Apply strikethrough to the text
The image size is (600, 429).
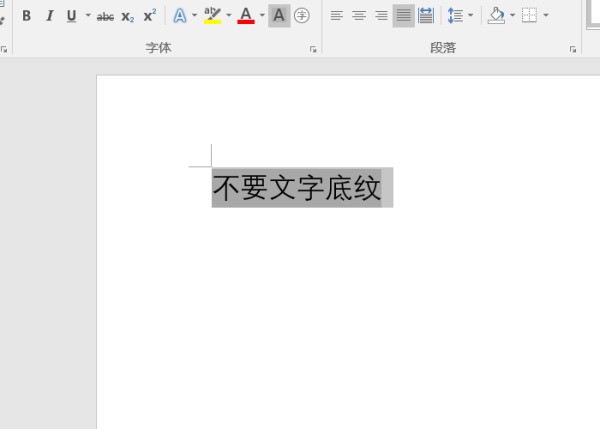tap(105, 16)
